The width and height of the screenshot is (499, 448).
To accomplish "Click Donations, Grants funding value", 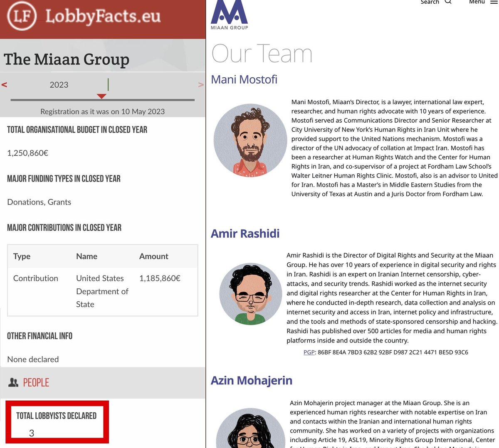I will (x=39, y=202).
